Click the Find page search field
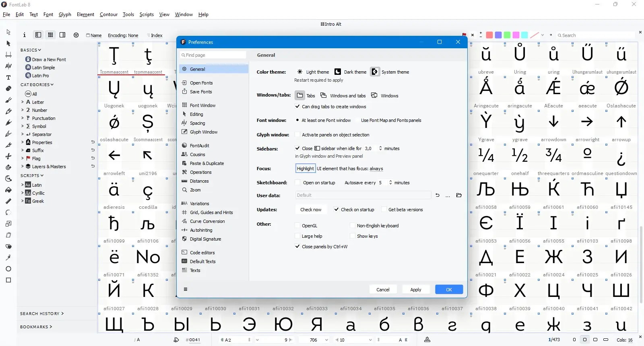The image size is (644, 346). (213, 55)
